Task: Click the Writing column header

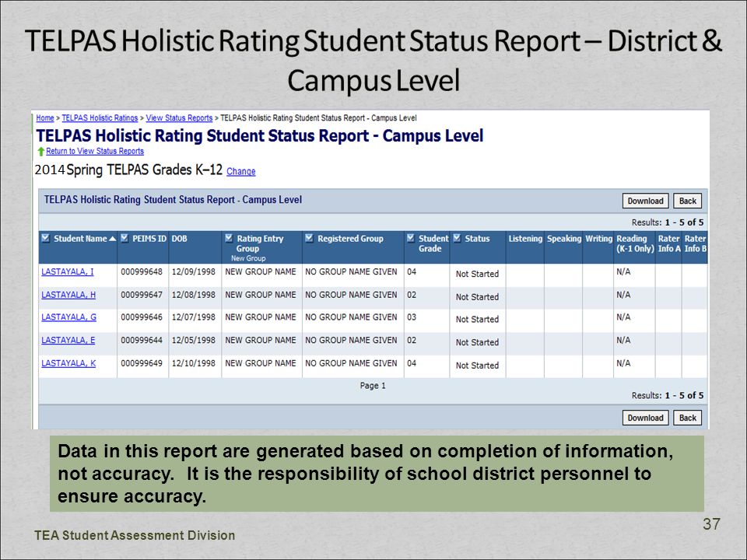Action: tap(599, 239)
